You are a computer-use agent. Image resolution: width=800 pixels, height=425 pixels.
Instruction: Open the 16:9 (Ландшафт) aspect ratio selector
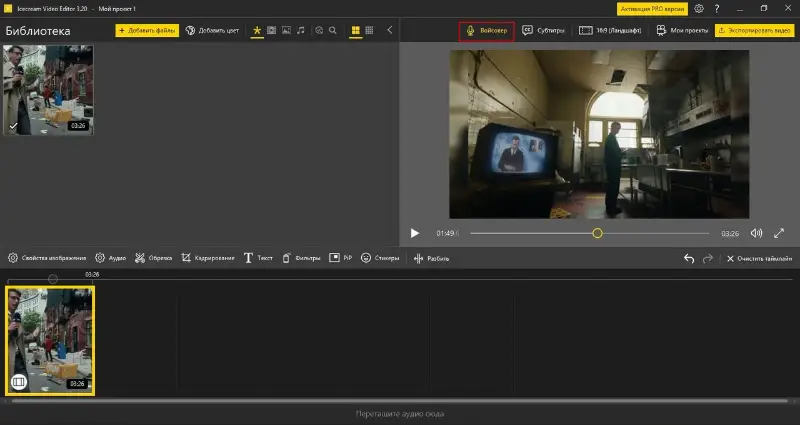[610, 31]
